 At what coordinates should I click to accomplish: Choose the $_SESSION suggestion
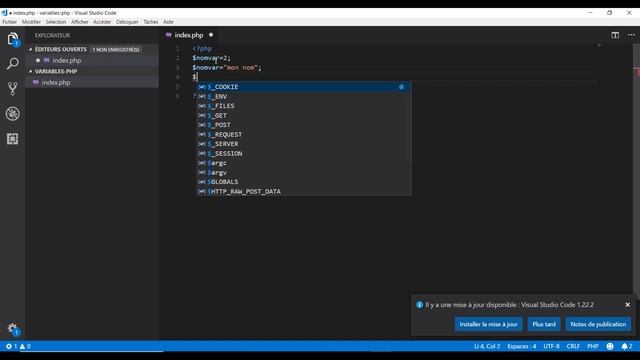point(304,153)
